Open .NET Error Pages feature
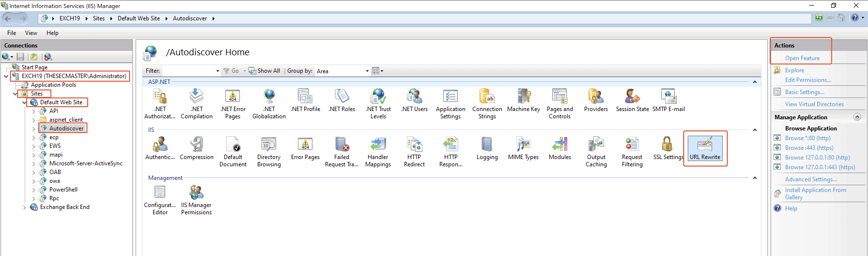868x256 pixels. 232,104
